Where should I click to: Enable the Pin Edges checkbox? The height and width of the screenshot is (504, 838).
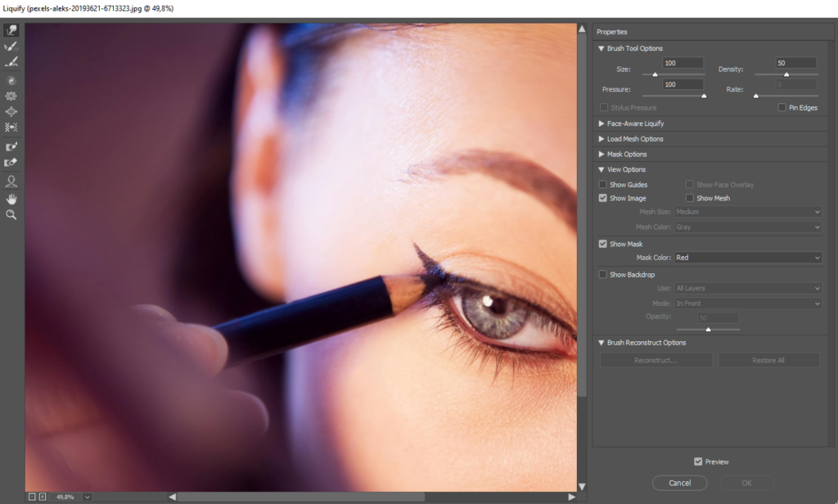tap(782, 107)
